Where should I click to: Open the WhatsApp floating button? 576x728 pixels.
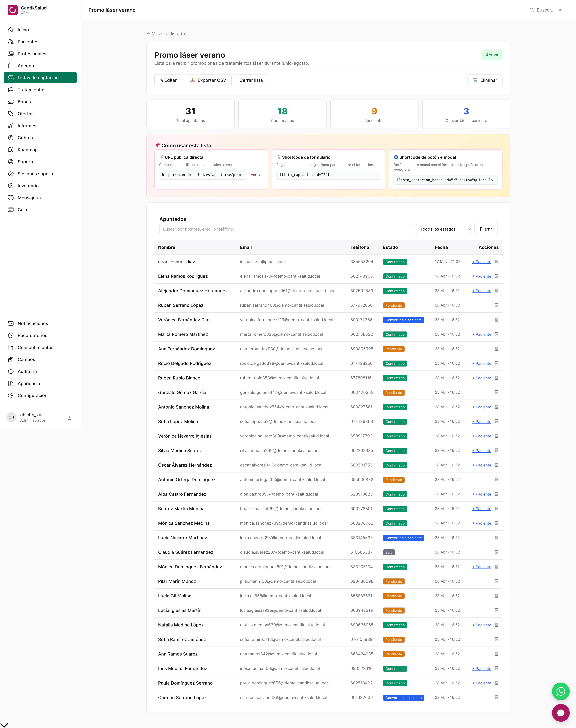[x=561, y=691]
